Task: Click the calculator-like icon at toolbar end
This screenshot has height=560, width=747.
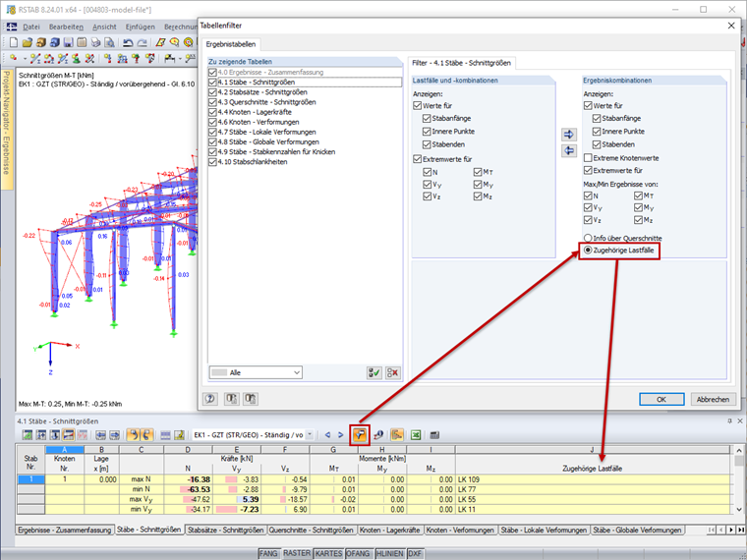Action: [434, 435]
